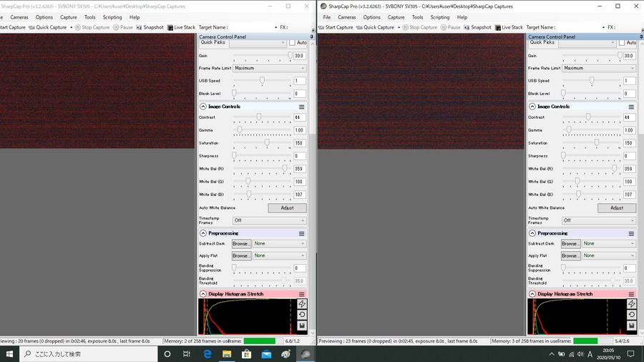The image size is (644, 362).
Task: Click Adjust white balance button, left window
Action: point(287,207)
